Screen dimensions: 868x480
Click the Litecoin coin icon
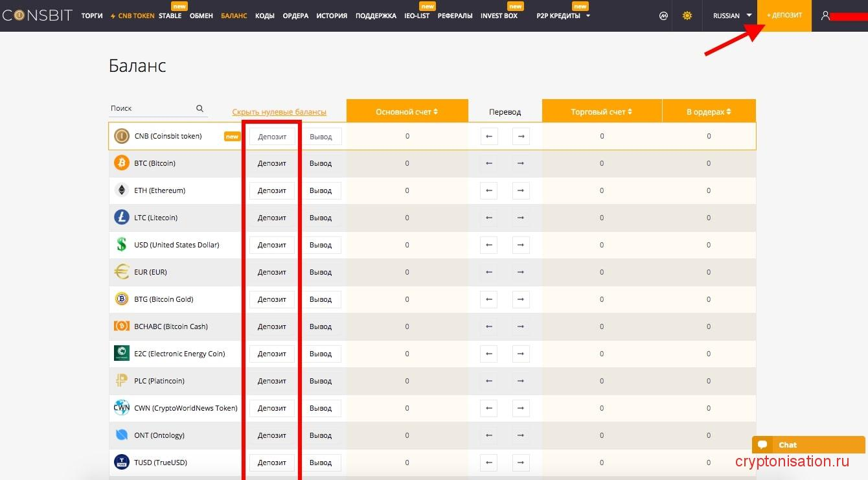pyautogui.click(x=122, y=218)
